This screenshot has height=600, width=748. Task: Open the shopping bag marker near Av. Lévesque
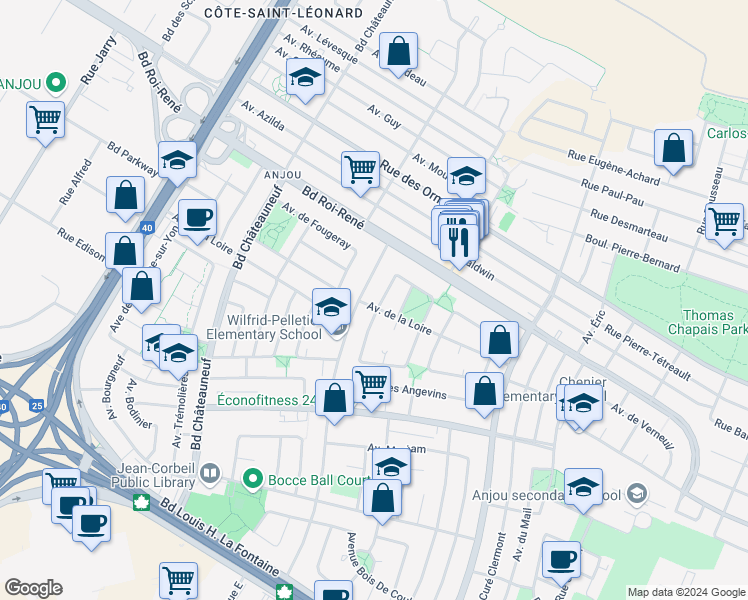click(399, 52)
